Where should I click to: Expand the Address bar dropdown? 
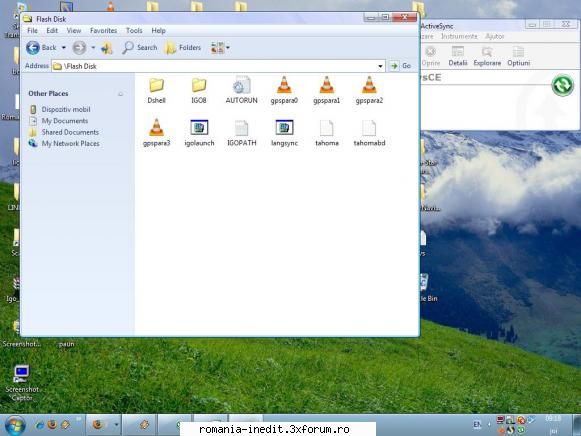380,66
